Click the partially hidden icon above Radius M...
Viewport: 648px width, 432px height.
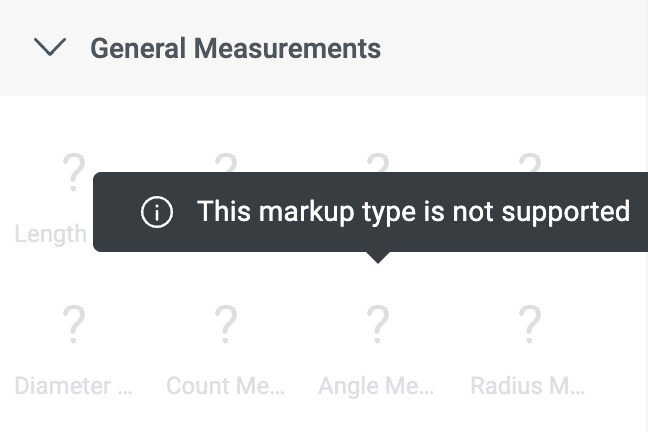pyautogui.click(x=529, y=161)
